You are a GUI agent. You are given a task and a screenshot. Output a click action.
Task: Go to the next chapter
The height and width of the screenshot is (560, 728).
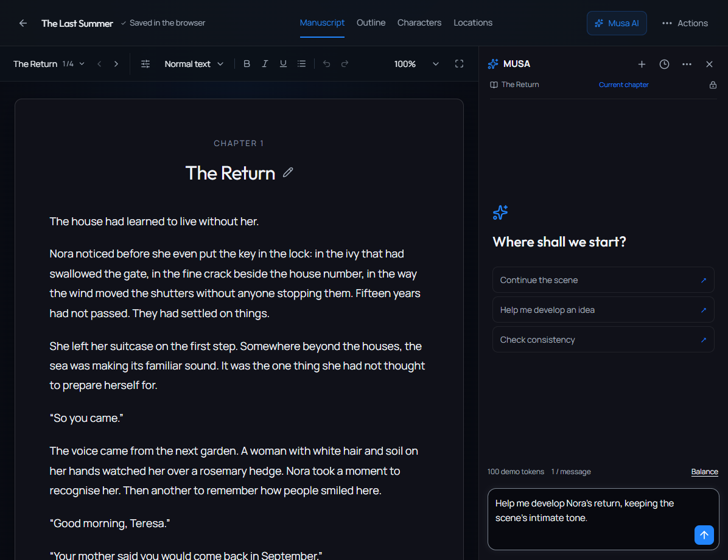pyautogui.click(x=116, y=64)
